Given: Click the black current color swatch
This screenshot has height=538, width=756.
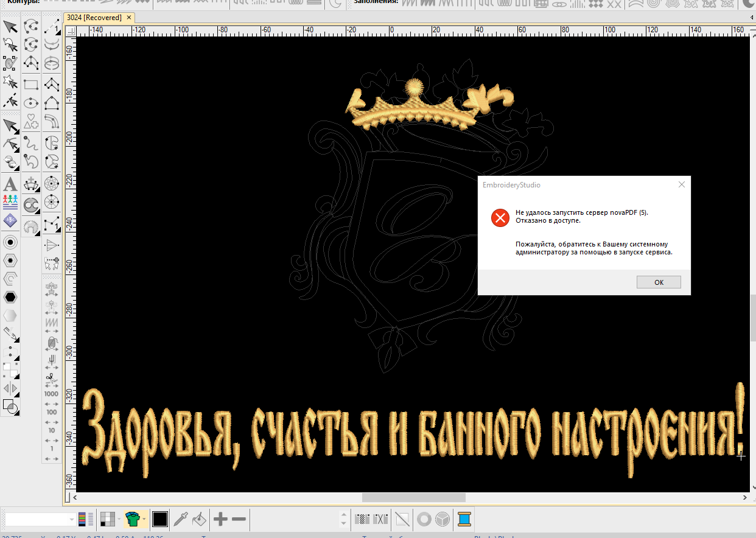Looking at the screenshot, I should (160, 519).
